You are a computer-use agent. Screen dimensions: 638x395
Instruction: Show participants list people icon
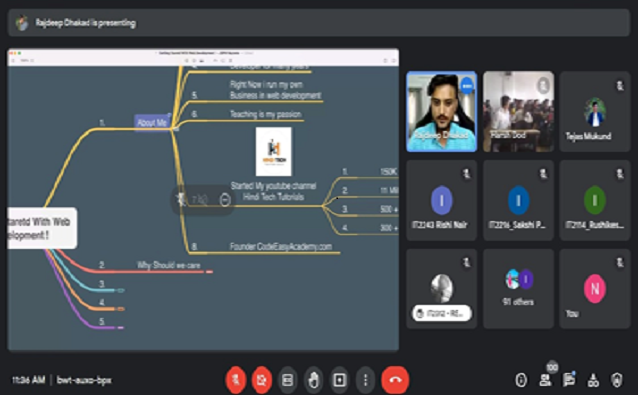[545, 380]
